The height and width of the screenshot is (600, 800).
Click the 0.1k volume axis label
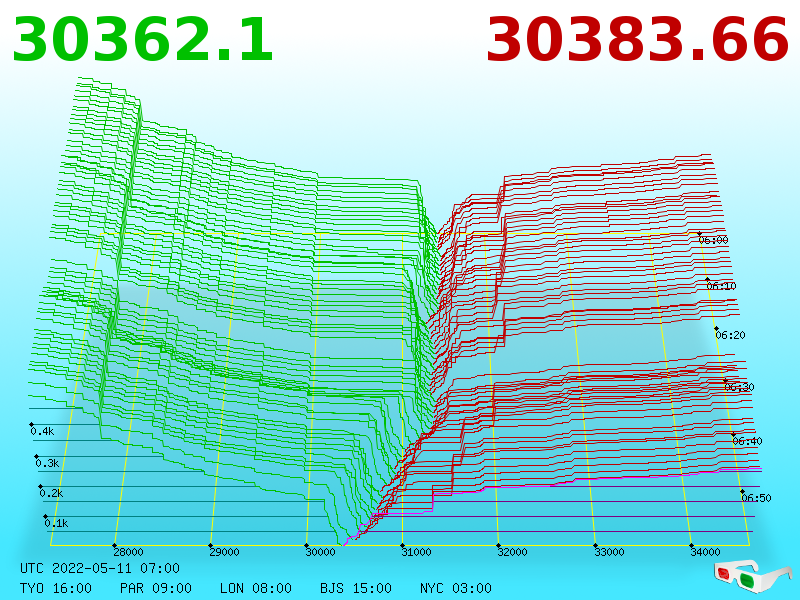(x=56, y=523)
